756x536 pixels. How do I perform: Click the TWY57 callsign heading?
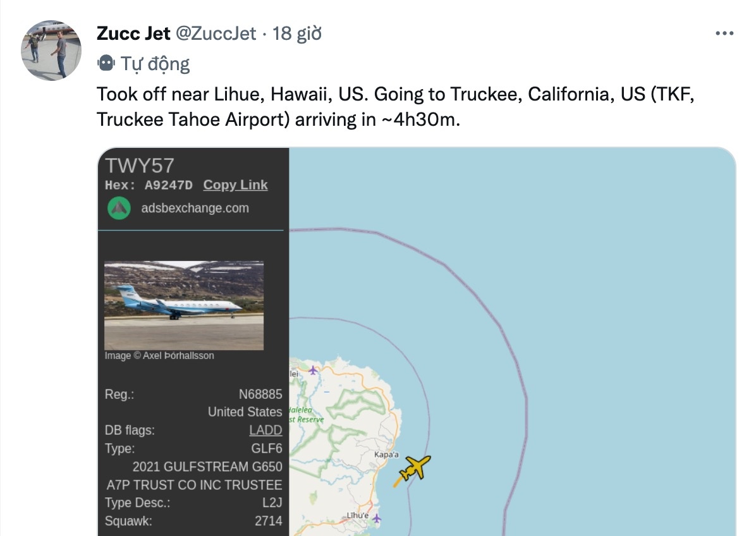[140, 166]
